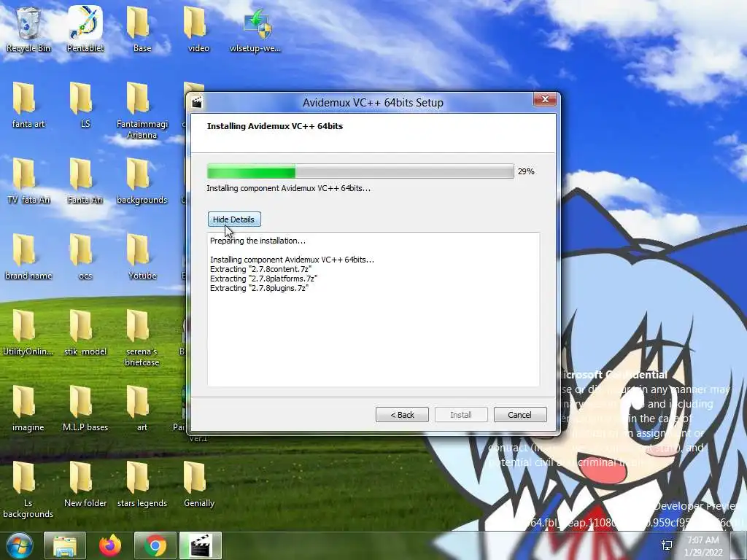The image size is (747, 560).
Task: Click the network tray icon
Action: coord(667,545)
